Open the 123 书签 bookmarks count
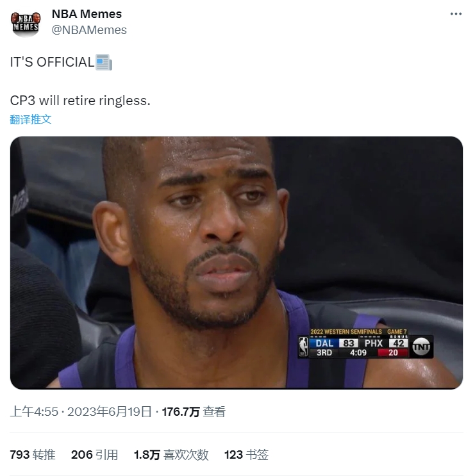Image resolution: width=475 pixels, height=476 pixels. [246, 455]
